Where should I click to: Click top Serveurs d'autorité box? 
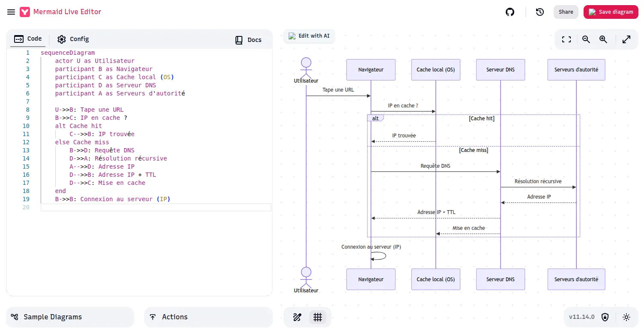coord(576,70)
